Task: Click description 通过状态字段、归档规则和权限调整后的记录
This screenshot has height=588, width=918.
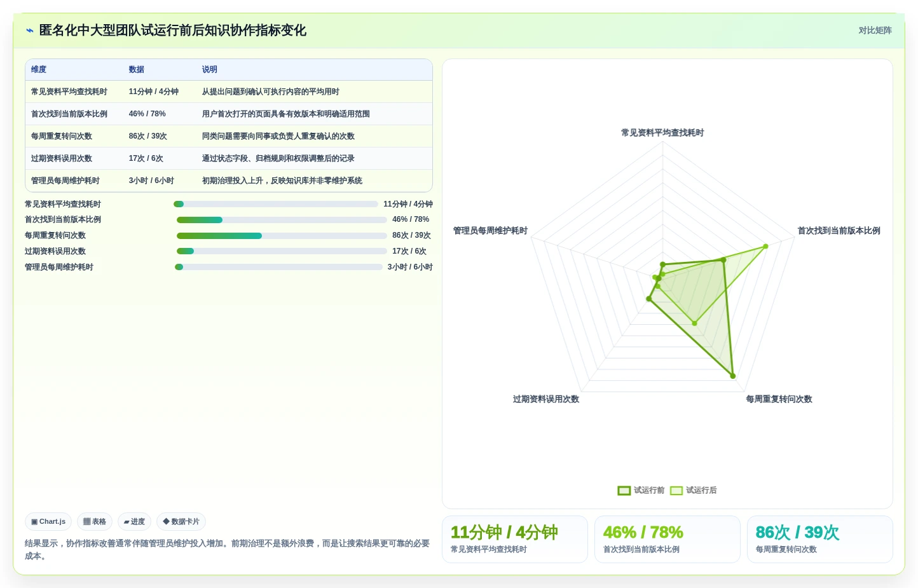Action: pos(278,158)
